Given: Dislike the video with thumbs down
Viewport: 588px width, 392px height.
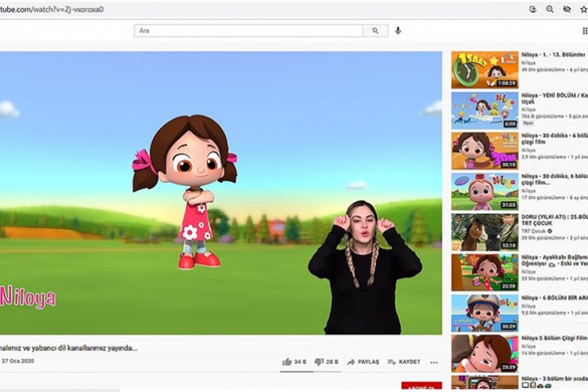Looking at the screenshot, I should (x=320, y=362).
